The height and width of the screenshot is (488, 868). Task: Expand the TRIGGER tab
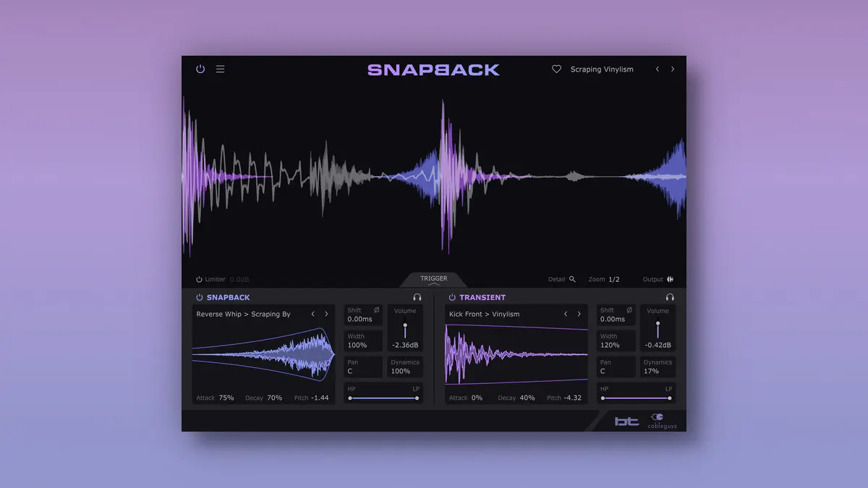coord(433,280)
